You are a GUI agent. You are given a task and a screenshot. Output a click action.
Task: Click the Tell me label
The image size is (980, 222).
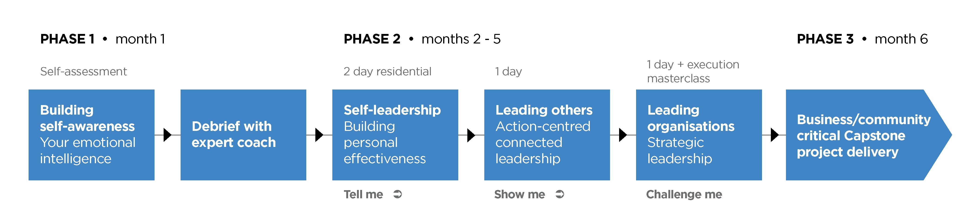pyautogui.click(x=363, y=194)
